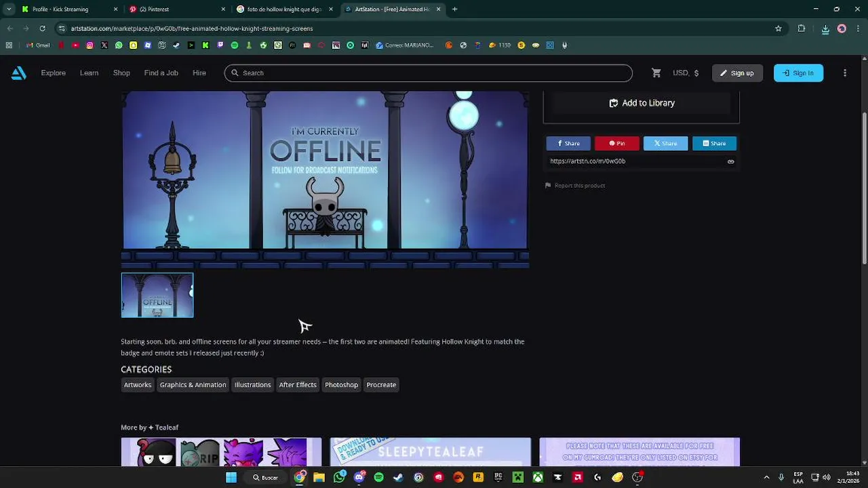Pin this product to Pinterest

click(x=617, y=143)
